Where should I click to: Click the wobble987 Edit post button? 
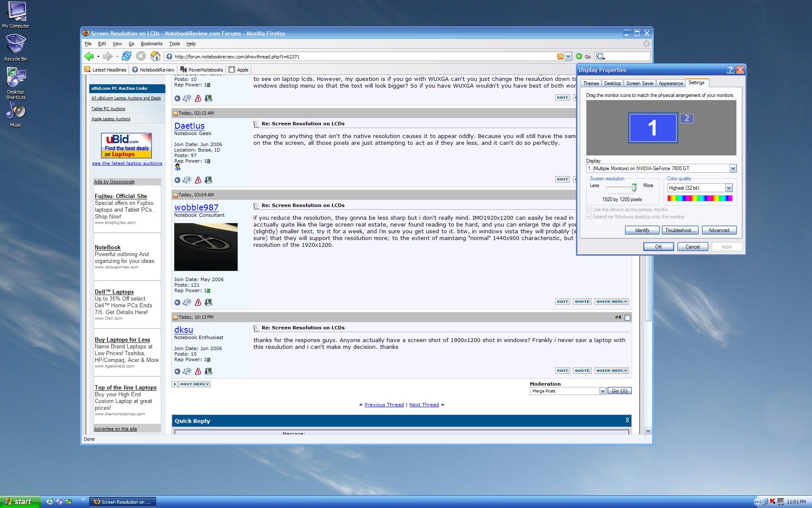tap(562, 302)
